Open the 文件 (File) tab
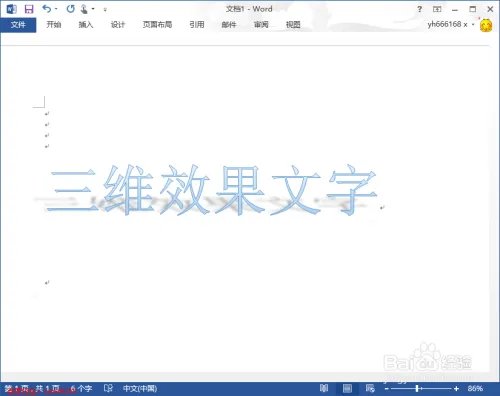Viewport: 500px width, 396px height. (x=18, y=25)
